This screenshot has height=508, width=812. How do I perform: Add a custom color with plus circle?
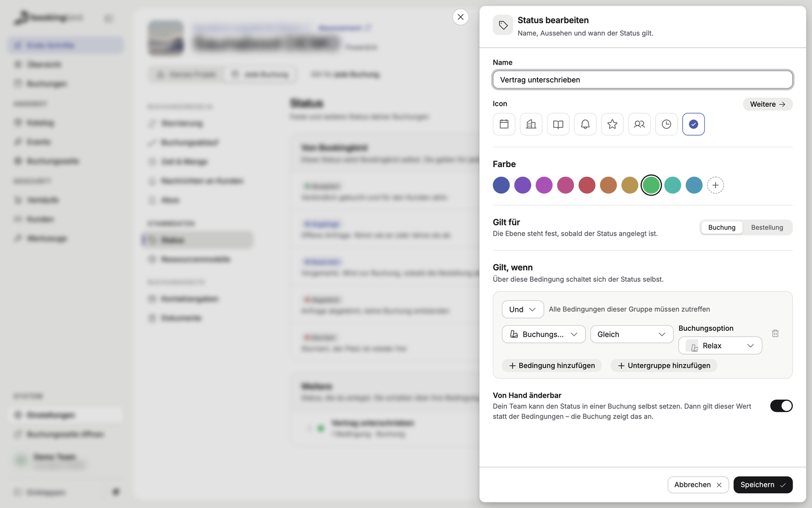point(716,185)
